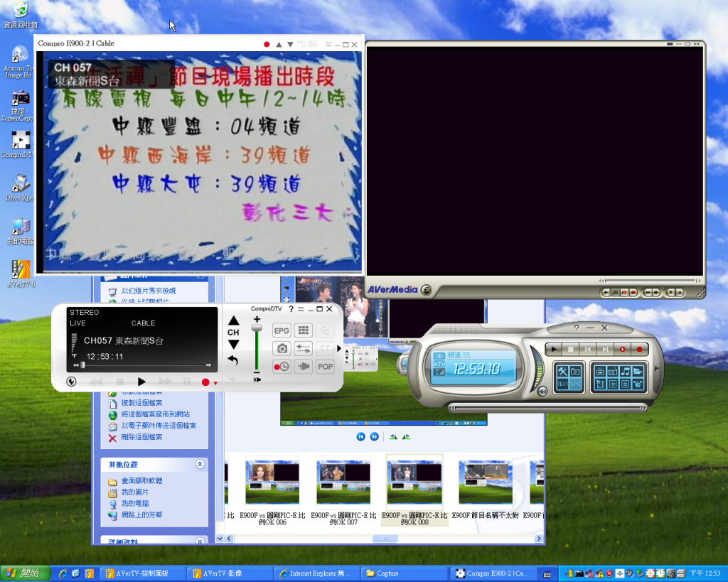Click up triangle in Compro video window title

click(x=279, y=45)
